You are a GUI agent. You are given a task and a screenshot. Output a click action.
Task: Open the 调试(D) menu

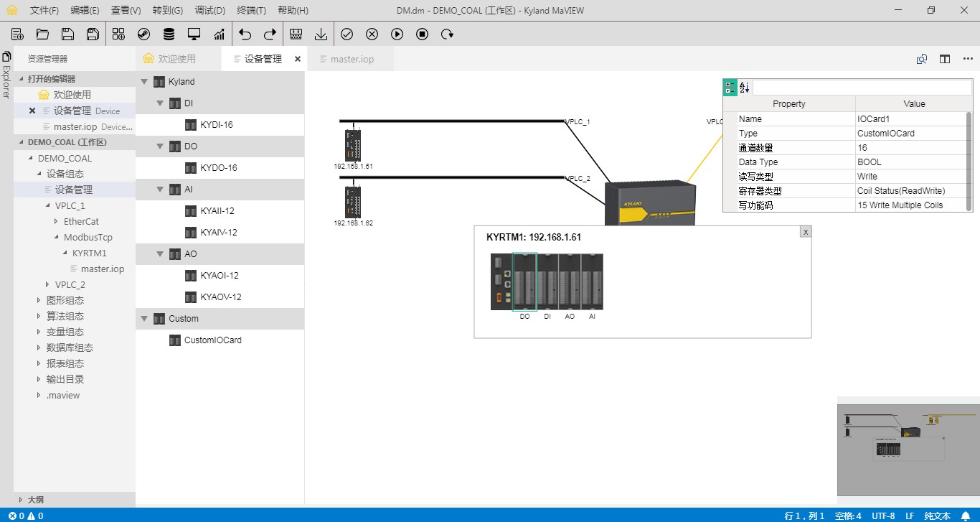click(209, 10)
